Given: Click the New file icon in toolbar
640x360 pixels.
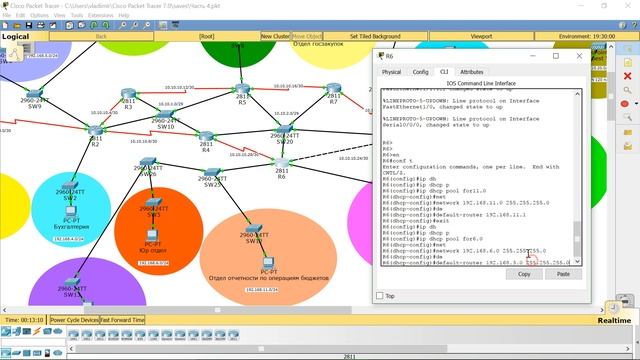Looking at the screenshot, I should 6,25.
